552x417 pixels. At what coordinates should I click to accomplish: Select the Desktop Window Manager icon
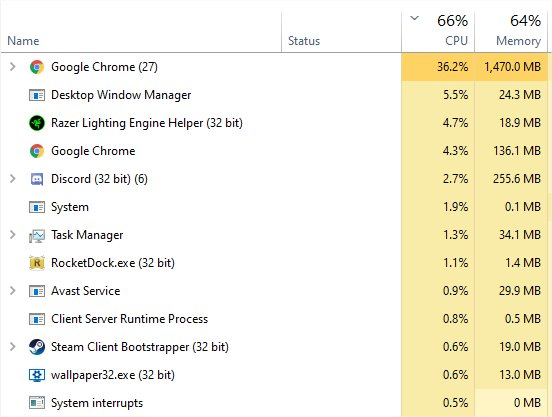point(37,95)
